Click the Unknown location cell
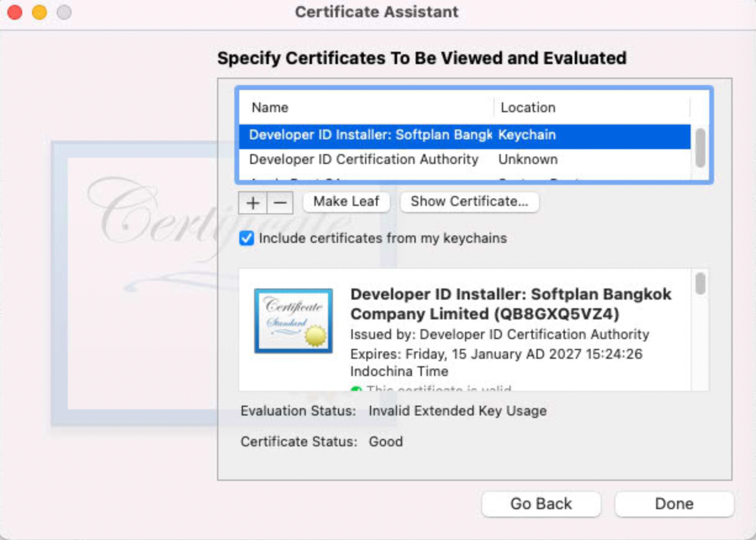 coord(528,160)
